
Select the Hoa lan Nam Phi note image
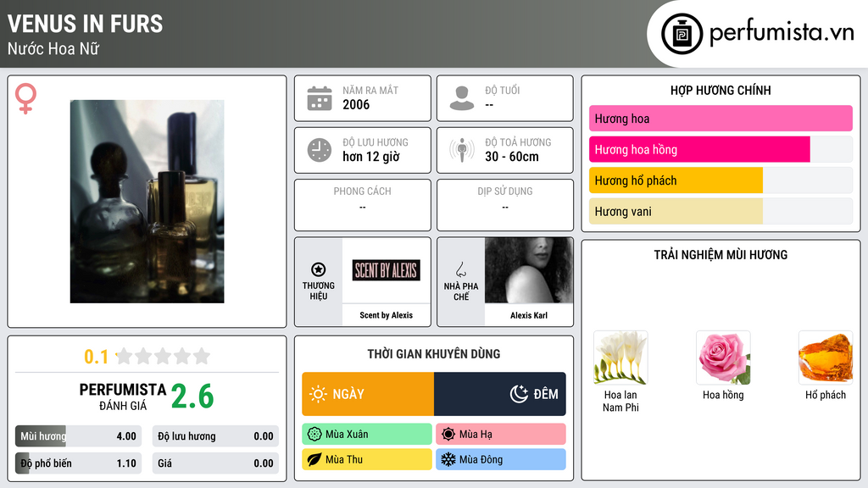coord(620,358)
